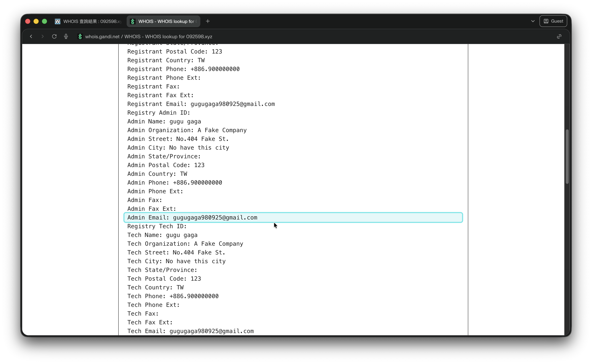The image size is (592, 364).
Task: Click the Registrant Email line
Action: point(201,104)
